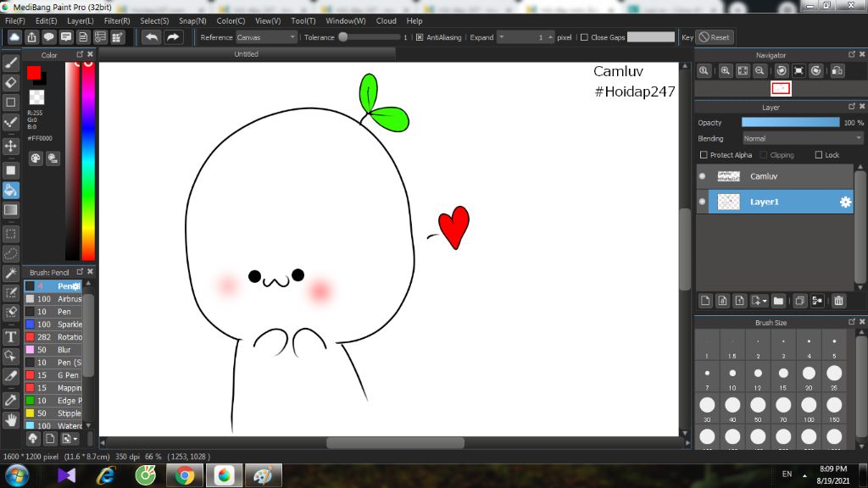The width and height of the screenshot is (868, 488).
Task: Click the Redo arrow button
Action: 173,37
